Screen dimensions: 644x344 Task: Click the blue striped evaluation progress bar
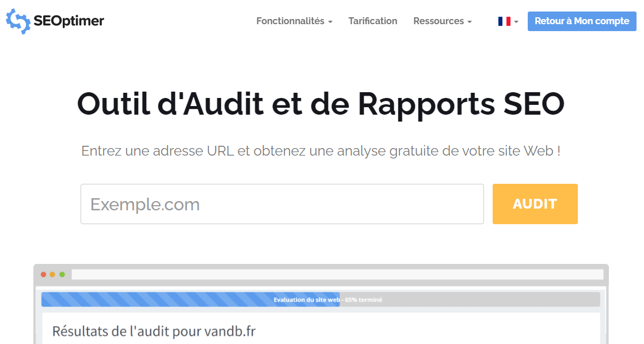190,300
